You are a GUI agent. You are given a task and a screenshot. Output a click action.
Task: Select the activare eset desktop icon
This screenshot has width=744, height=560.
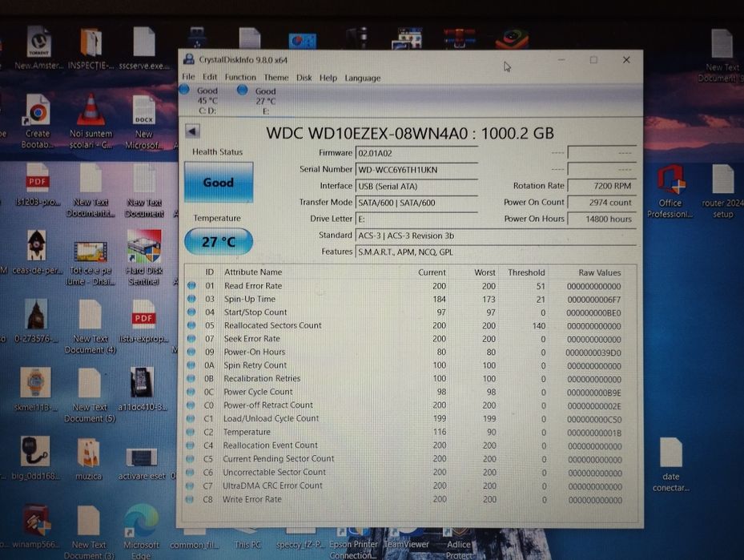(x=142, y=463)
